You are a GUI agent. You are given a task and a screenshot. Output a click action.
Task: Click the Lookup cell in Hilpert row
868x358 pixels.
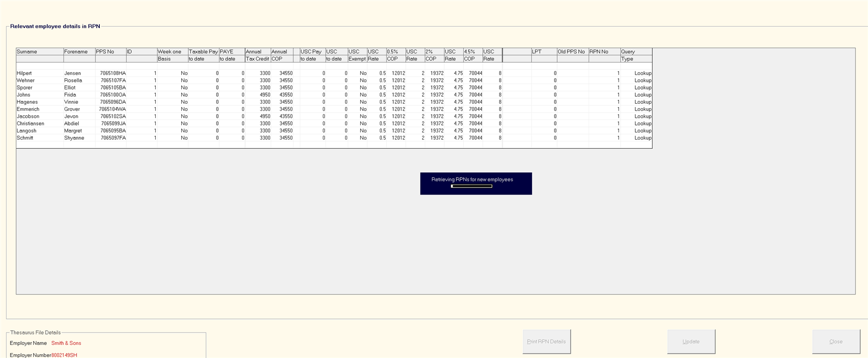tap(636, 73)
